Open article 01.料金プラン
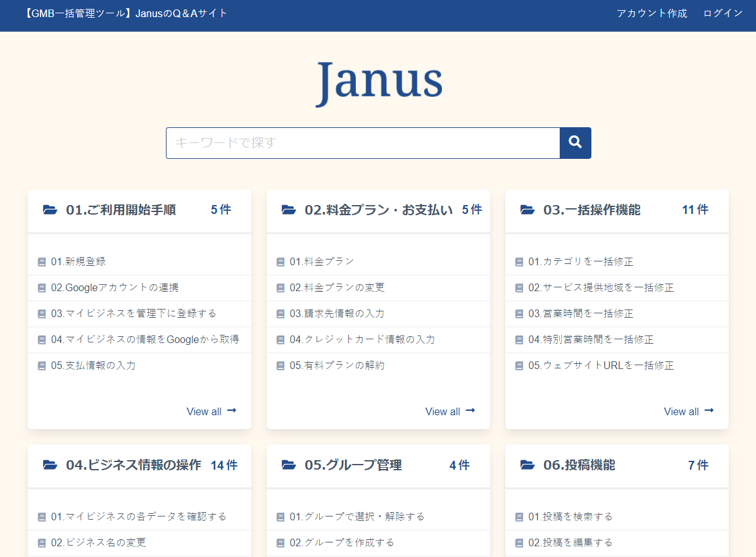Viewport: 756px width, 557px height. [322, 261]
